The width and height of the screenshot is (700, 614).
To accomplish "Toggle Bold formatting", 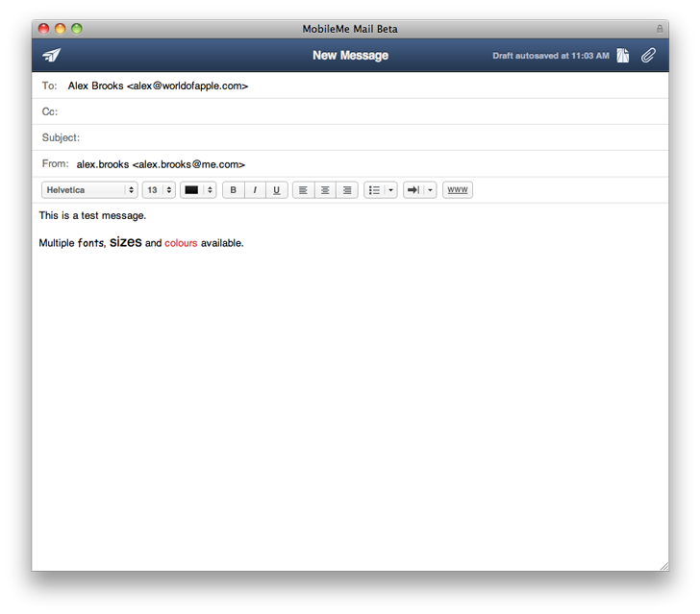I will click(233, 190).
